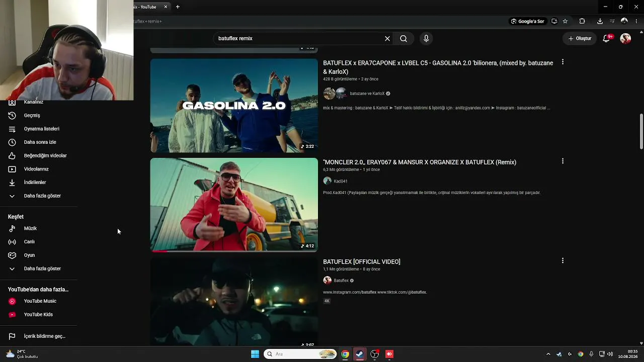Click the Kad041 channel avatar
Screen dimensions: 644x362
coord(327,181)
